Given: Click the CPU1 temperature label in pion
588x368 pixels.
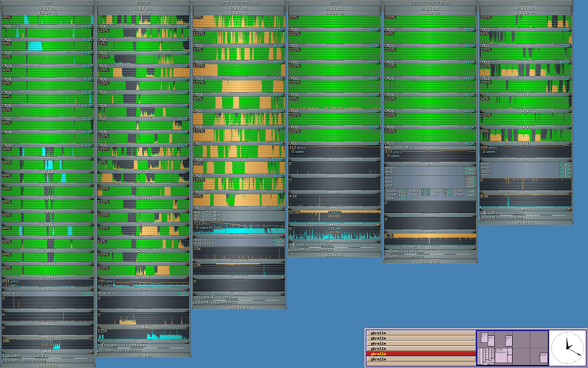Looking at the screenshot, I should (x=87, y=40).
